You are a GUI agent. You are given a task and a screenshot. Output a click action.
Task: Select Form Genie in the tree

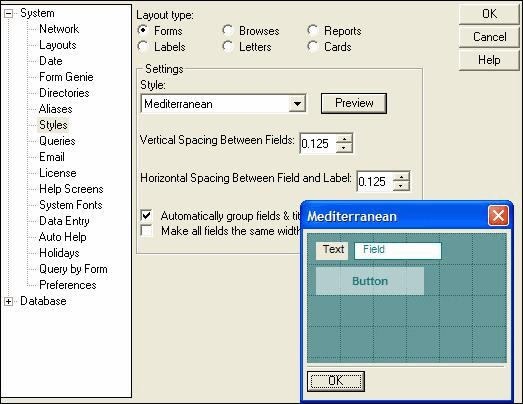pos(66,77)
